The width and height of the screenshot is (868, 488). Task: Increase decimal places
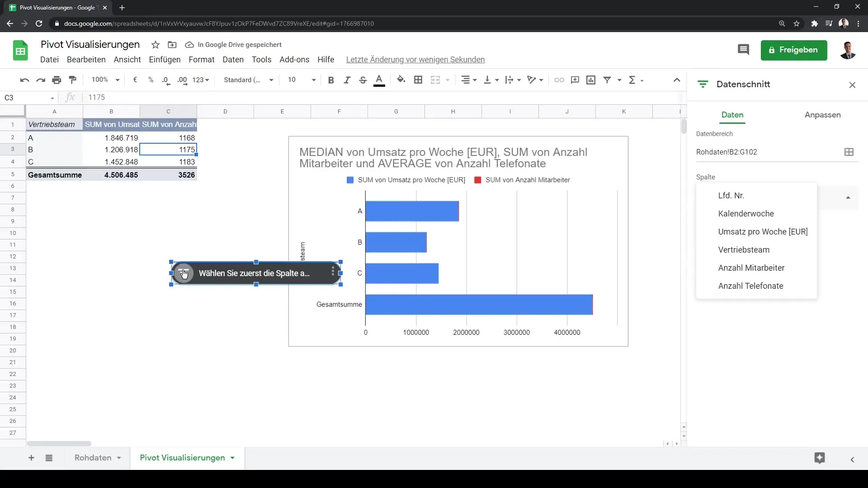click(182, 80)
